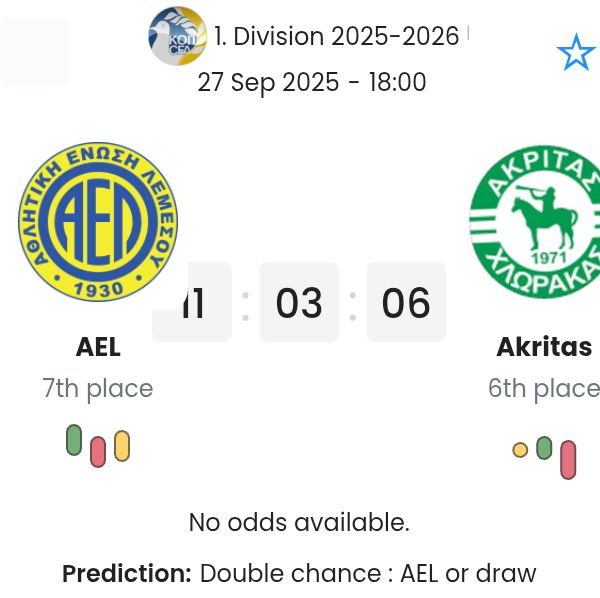Click AEL's green win form indicator

click(x=74, y=440)
